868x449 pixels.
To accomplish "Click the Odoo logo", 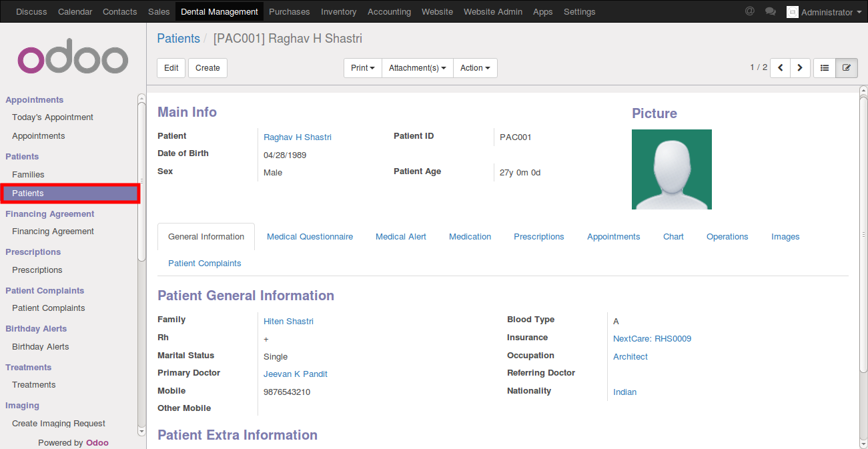I will coord(73,60).
